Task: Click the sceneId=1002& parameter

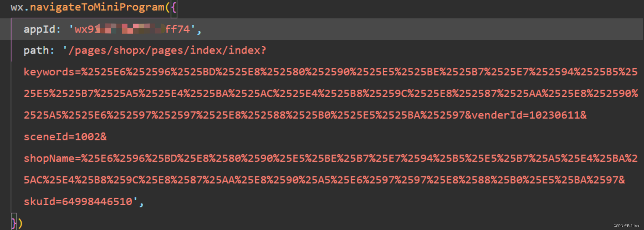Action: 65,137
